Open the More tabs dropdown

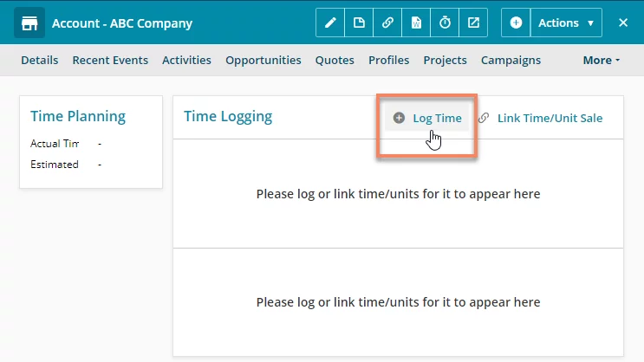point(602,60)
